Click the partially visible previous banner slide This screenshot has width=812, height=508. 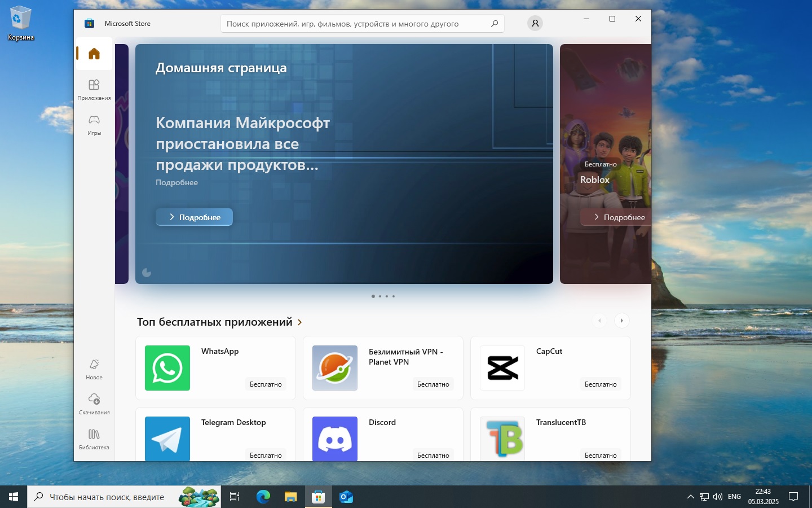click(x=122, y=164)
